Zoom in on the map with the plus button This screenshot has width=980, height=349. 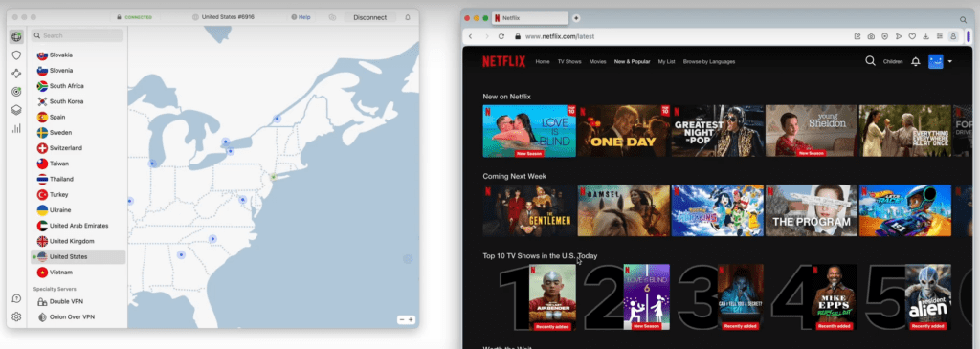coord(411,319)
